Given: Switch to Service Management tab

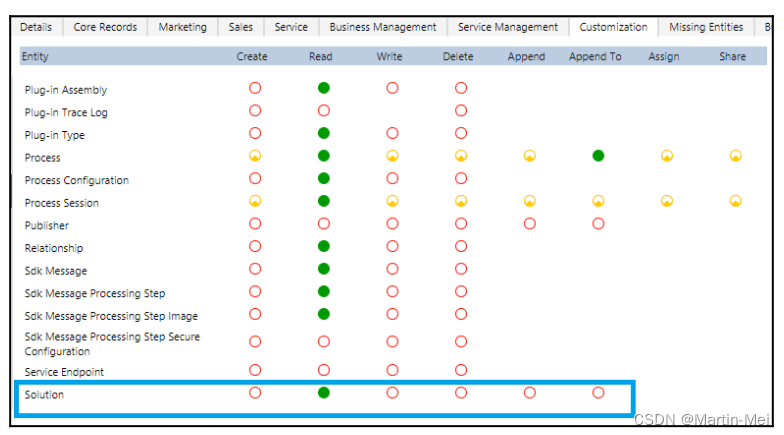Looking at the screenshot, I should pos(508,27).
